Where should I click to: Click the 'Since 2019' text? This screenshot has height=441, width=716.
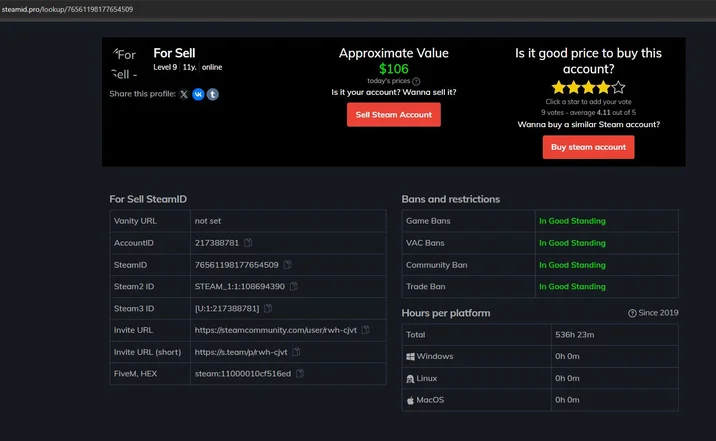(x=658, y=313)
